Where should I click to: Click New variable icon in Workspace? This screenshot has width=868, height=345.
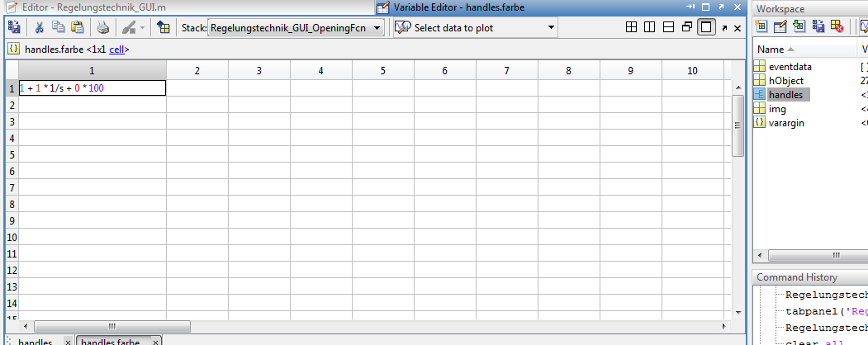point(761,26)
